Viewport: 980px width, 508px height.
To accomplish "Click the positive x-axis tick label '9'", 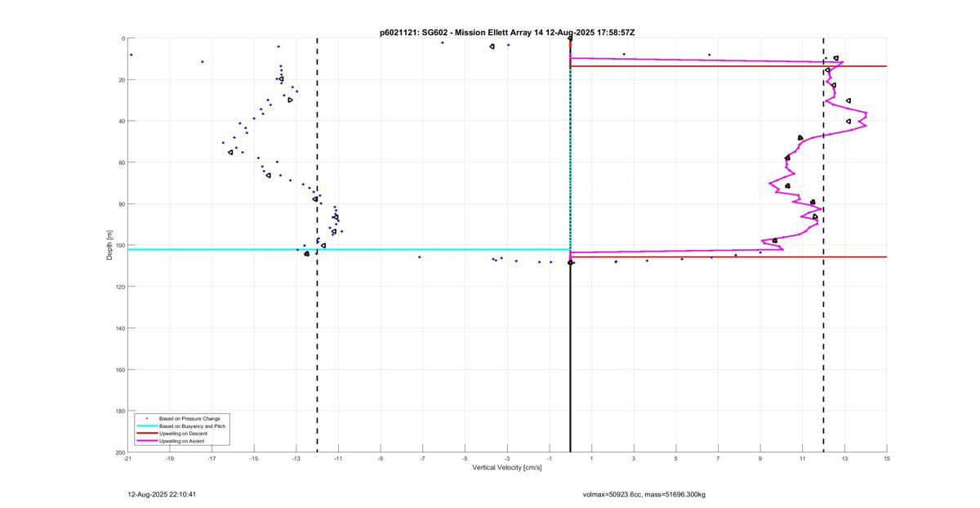I will pos(760,458).
